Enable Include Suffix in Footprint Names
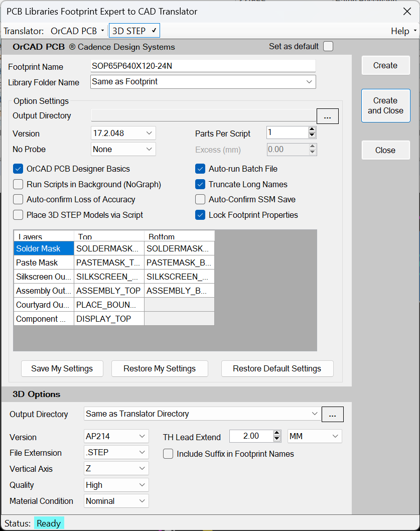The image size is (420, 531). click(x=168, y=454)
